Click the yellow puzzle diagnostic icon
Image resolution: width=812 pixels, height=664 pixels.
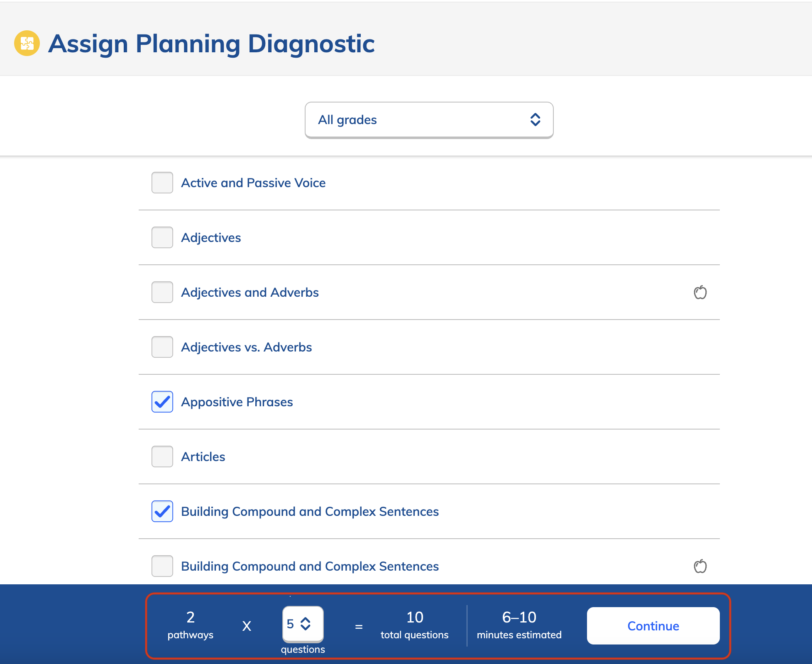pyautogui.click(x=27, y=43)
